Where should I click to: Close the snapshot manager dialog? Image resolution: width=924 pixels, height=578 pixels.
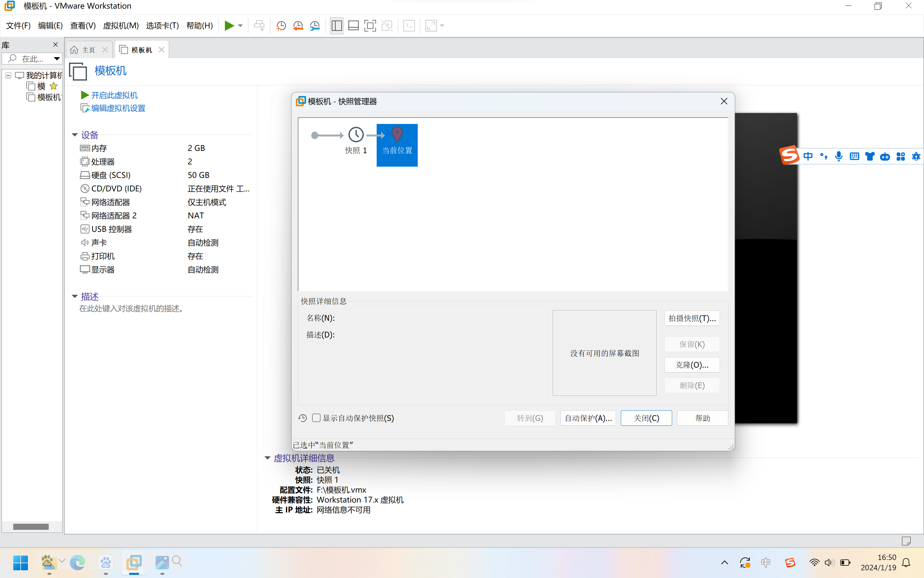point(724,101)
